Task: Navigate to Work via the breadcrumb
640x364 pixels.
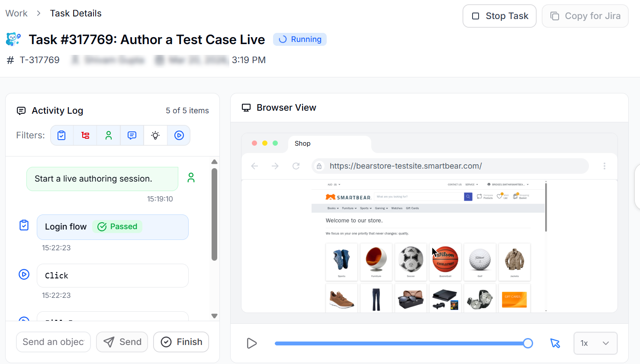Action: click(16, 13)
